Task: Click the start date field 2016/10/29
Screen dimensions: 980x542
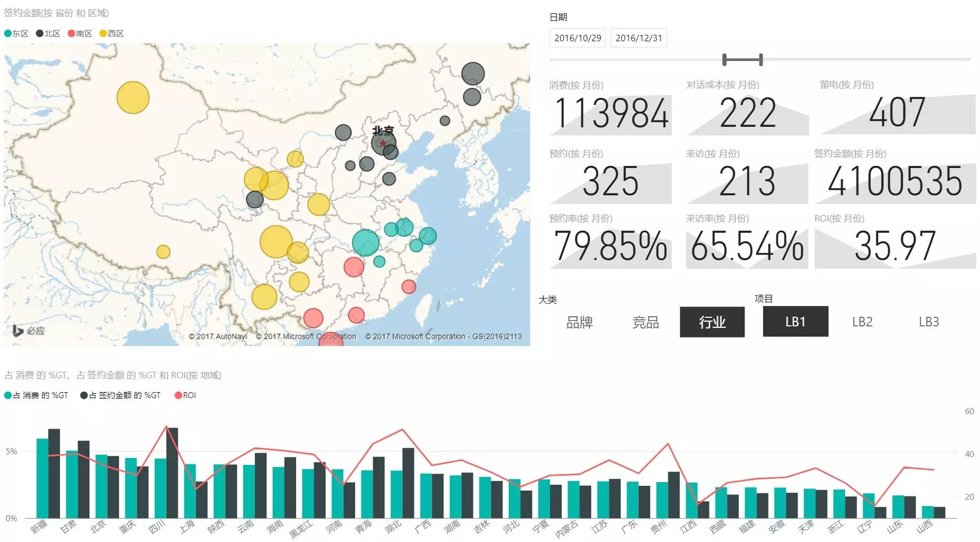Action: tap(578, 38)
